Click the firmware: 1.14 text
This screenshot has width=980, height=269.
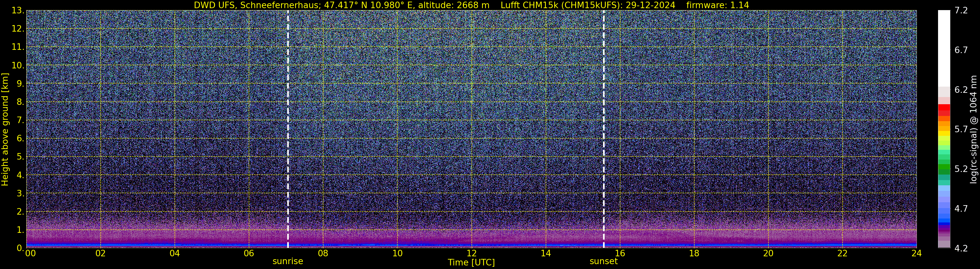718,5
